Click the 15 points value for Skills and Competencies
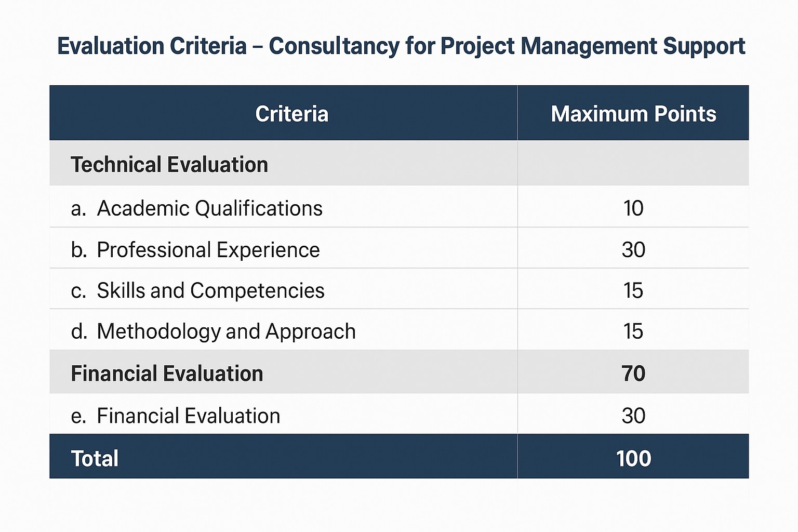The image size is (798, 532). pos(633,290)
